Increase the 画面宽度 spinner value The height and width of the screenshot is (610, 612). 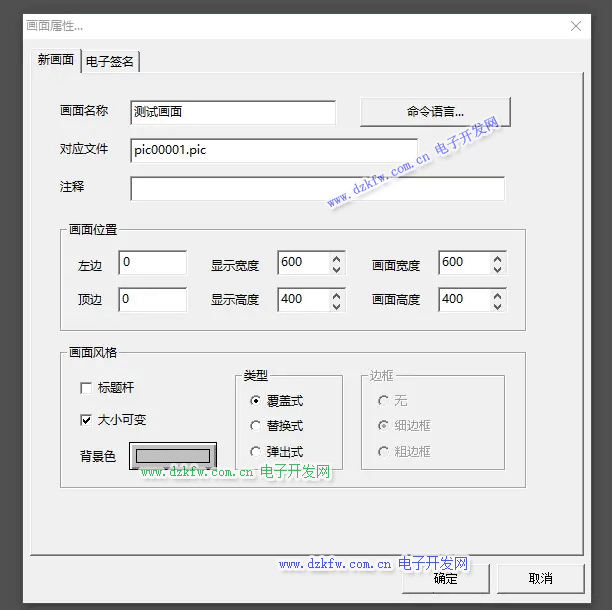coord(498,257)
